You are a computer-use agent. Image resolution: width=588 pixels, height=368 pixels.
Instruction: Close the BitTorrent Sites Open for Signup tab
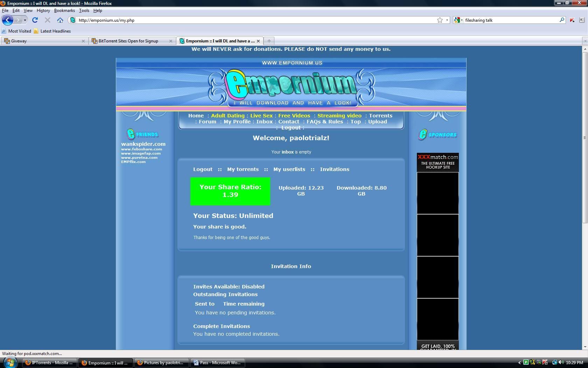[x=170, y=41]
